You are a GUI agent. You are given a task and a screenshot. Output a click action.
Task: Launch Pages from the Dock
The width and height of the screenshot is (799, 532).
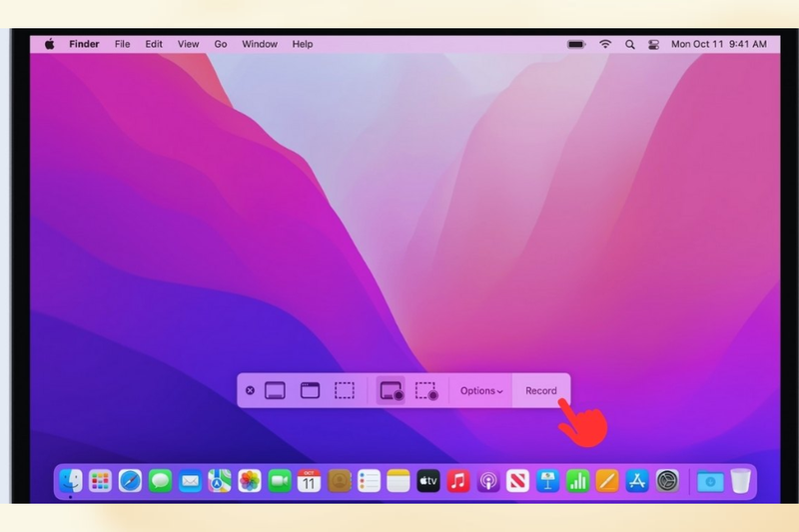coord(607,481)
